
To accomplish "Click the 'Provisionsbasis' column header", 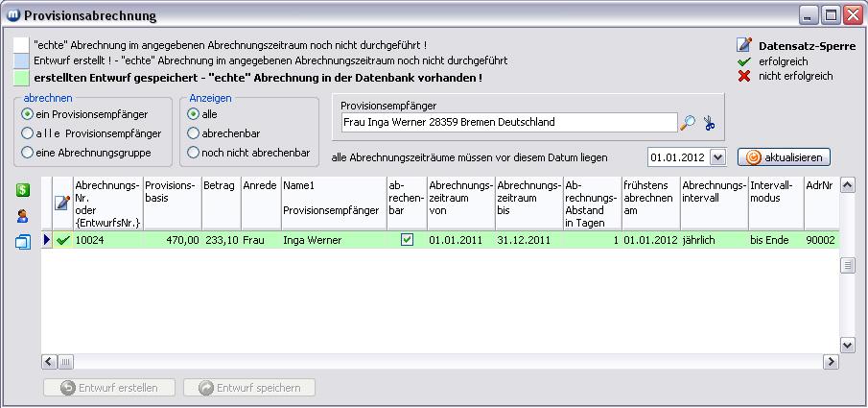I will click(x=170, y=190).
